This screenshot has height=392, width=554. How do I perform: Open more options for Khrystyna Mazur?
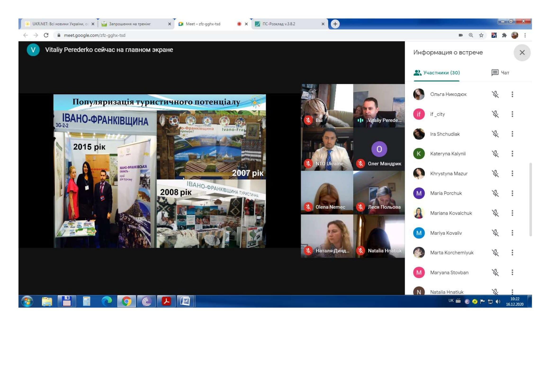point(512,173)
